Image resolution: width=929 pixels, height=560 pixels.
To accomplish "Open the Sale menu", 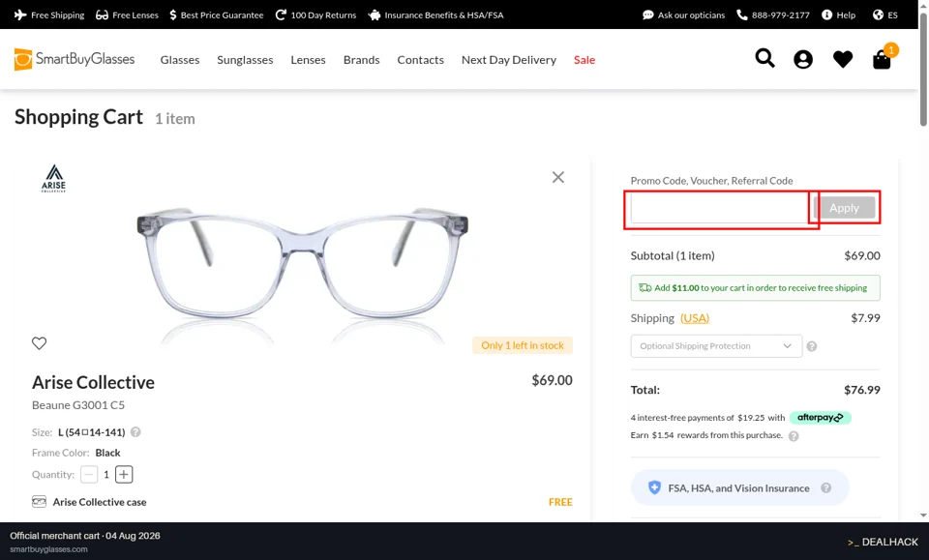I will [x=584, y=60].
